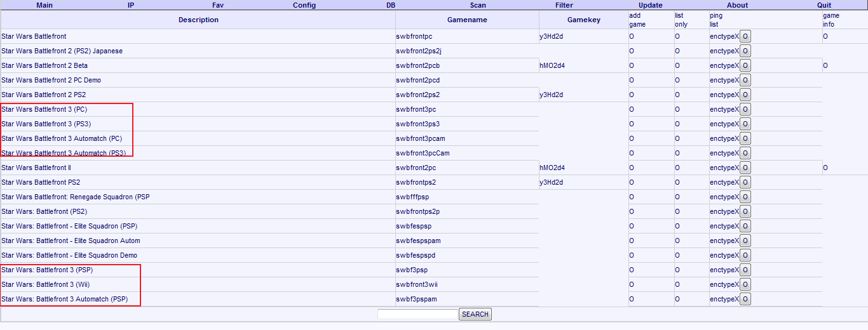This screenshot has height=330, width=868.
Task: Click the Gamekey column header
Action: 584,20
